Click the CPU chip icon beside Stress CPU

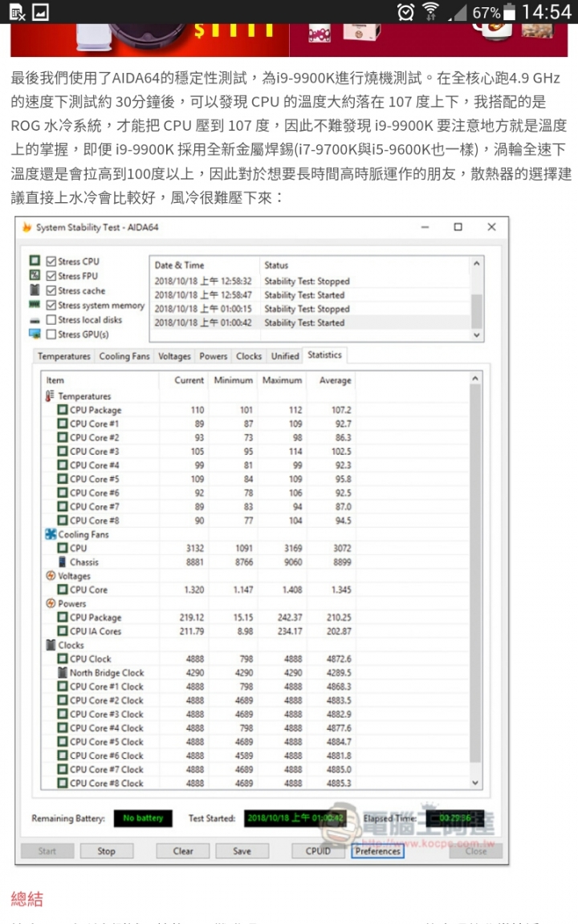click(x=35, y=261)
